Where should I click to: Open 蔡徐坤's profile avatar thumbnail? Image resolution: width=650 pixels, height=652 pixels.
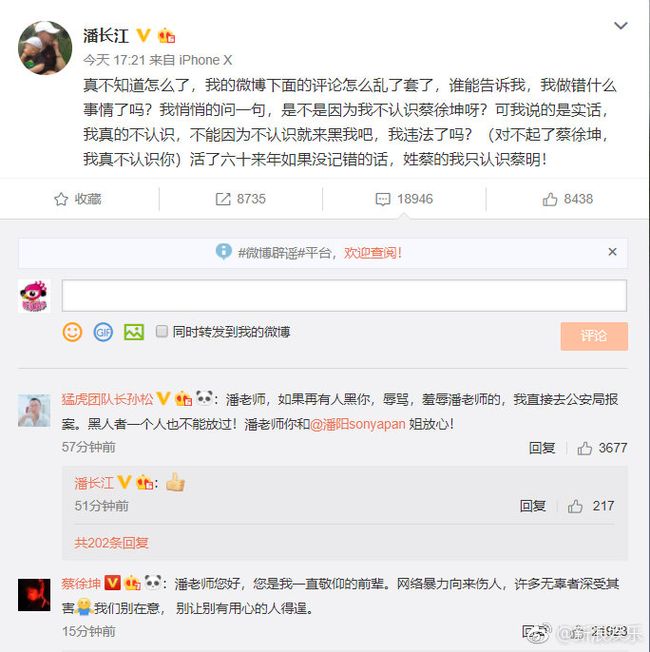click(x=34, y=595)
